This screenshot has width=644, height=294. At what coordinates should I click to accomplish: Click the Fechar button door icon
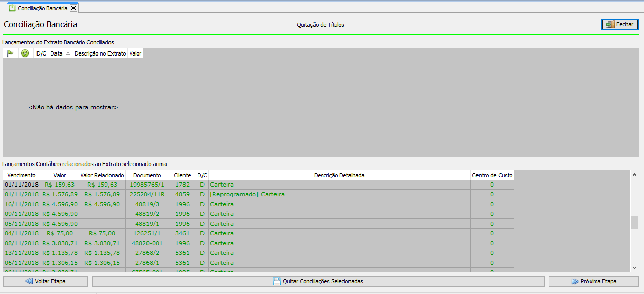coord(610,25)
